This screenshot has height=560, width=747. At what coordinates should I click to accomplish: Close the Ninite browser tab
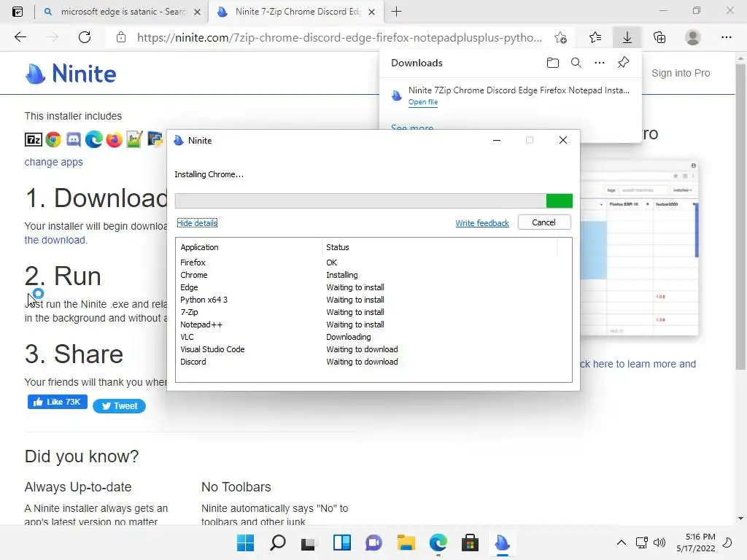coord(372,12)
